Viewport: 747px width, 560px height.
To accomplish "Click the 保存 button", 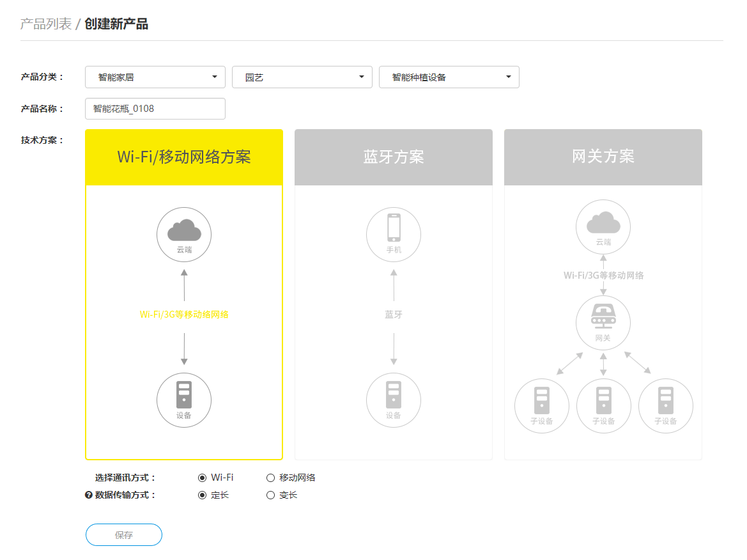I will (124, 535).
